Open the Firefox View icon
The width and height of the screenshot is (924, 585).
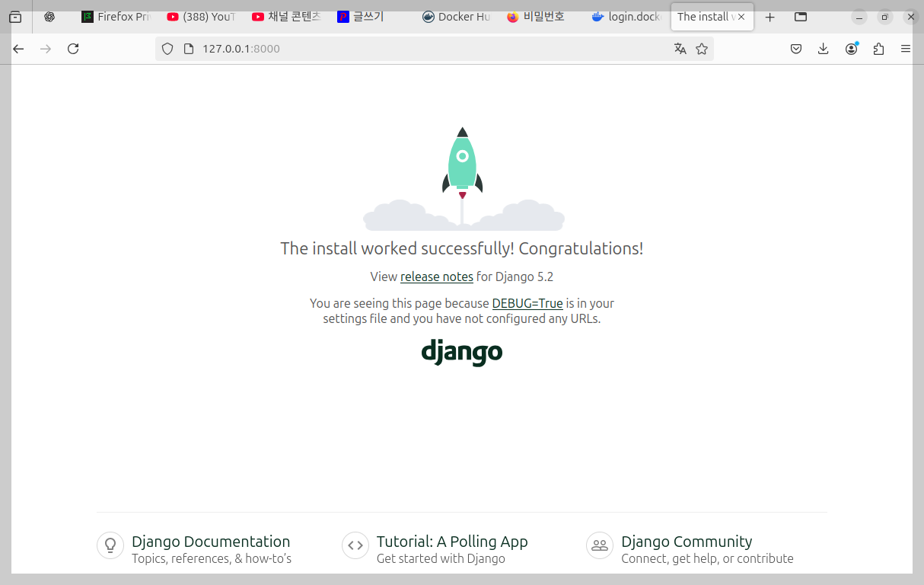click(x=15, y=17)
